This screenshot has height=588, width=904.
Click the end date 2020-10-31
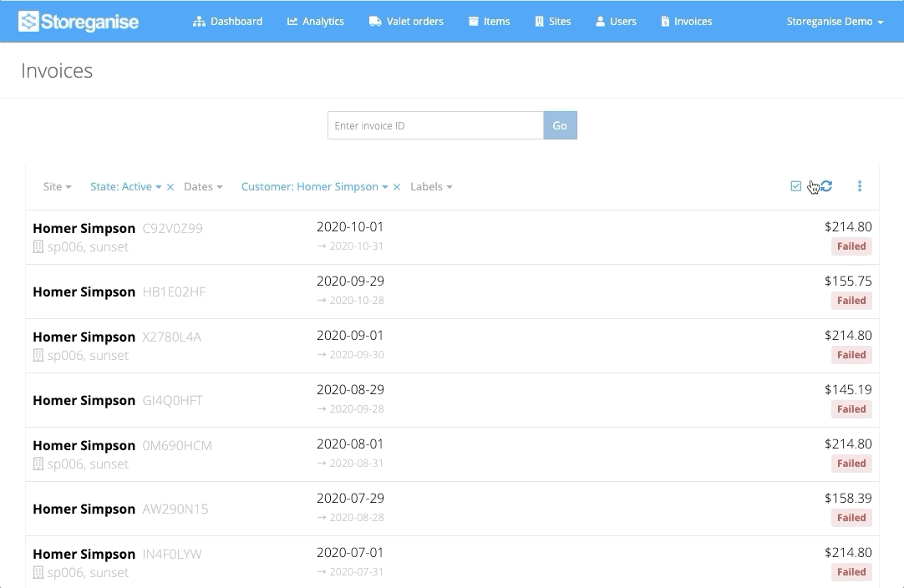point(356,246)
